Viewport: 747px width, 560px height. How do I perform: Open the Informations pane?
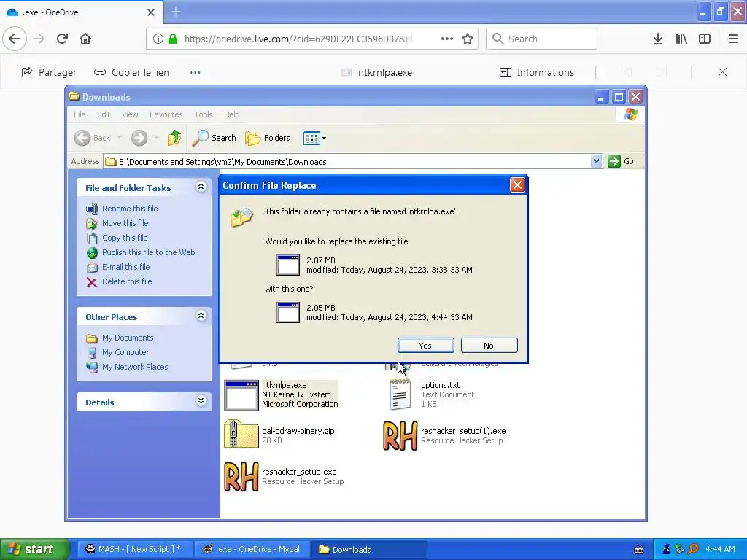click(536, 72)
